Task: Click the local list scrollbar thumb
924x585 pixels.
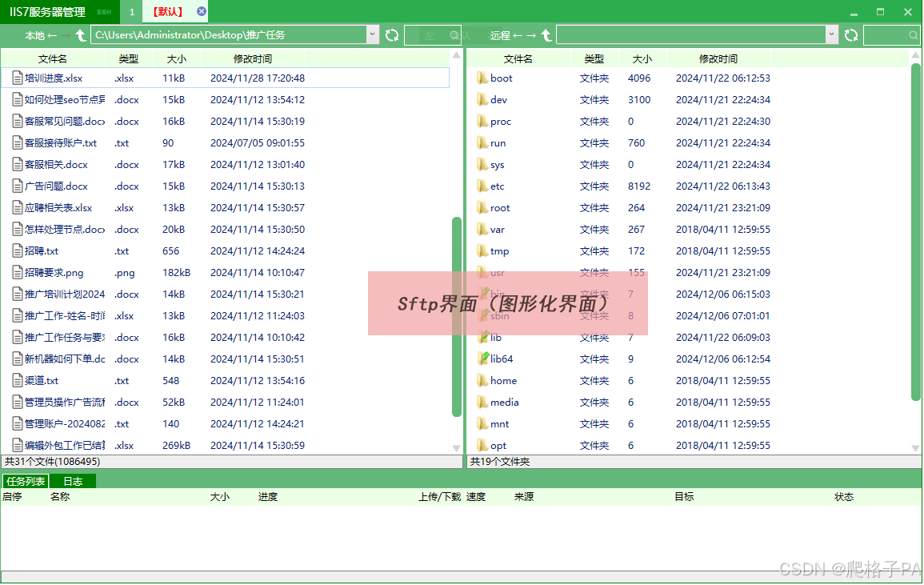Action: (x=457, y=317)
